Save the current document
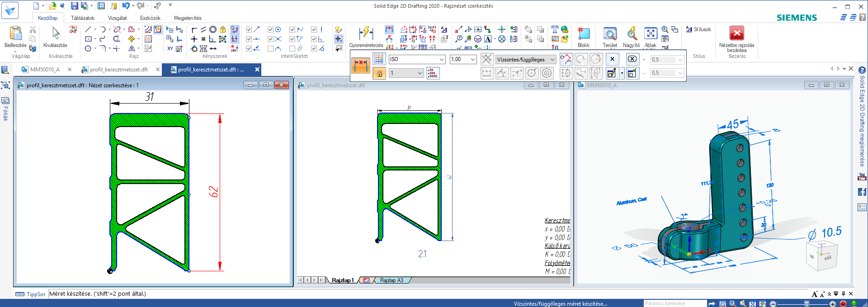The height and width of the screenshot is (307, 868). coord(75,6)
